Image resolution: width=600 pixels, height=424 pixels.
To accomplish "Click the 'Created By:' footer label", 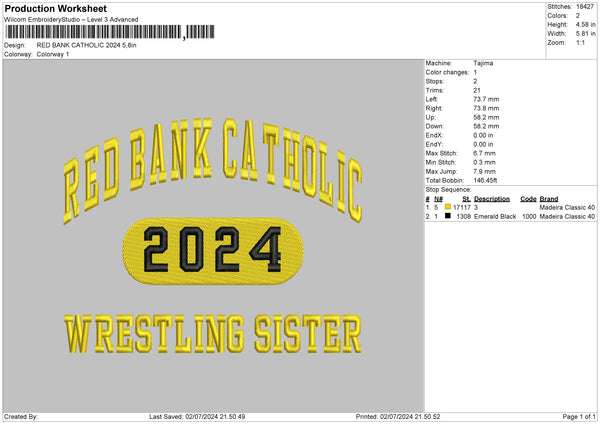I will coord(21,417).
